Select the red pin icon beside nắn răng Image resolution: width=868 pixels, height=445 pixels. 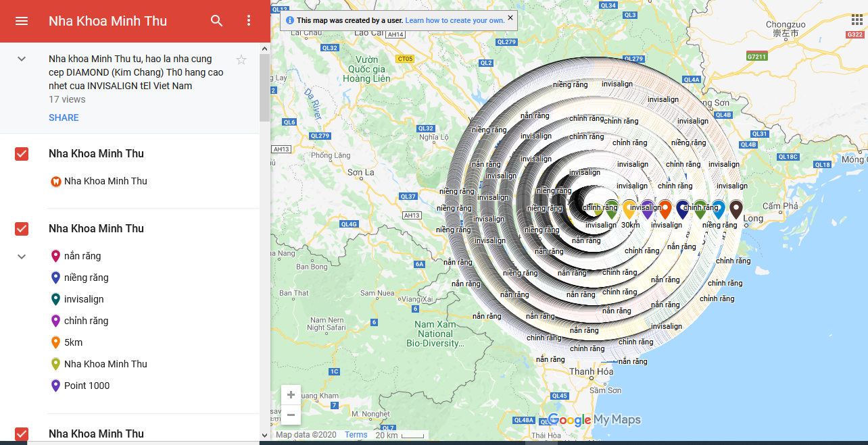click(x=55, y=256)
